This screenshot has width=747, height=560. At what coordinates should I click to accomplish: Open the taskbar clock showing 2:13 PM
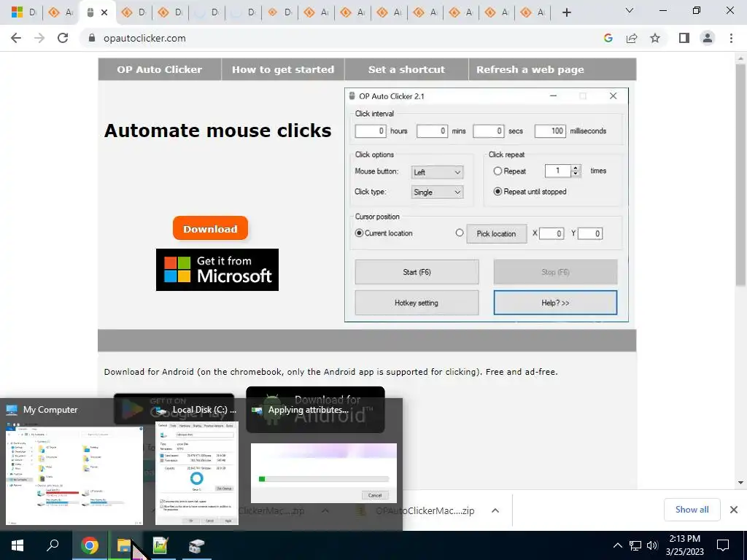684,545
